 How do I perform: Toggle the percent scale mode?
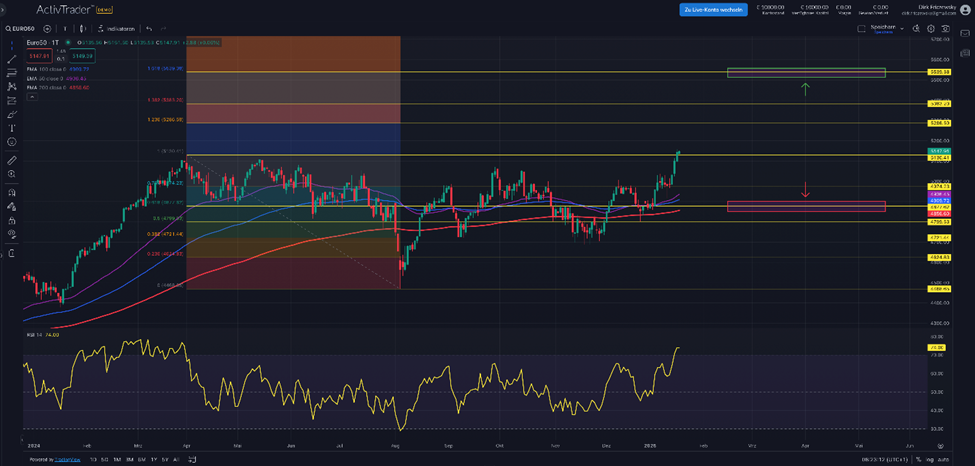tap(917, 459)
